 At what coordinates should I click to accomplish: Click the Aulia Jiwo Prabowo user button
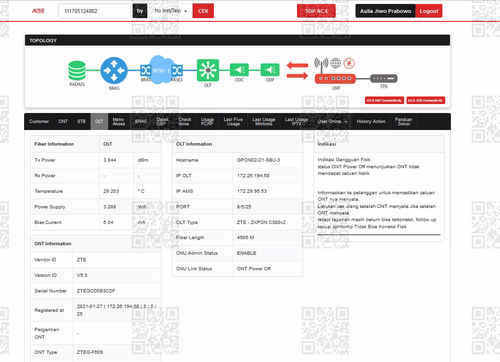pyautogui.click(x=385, y=11)
